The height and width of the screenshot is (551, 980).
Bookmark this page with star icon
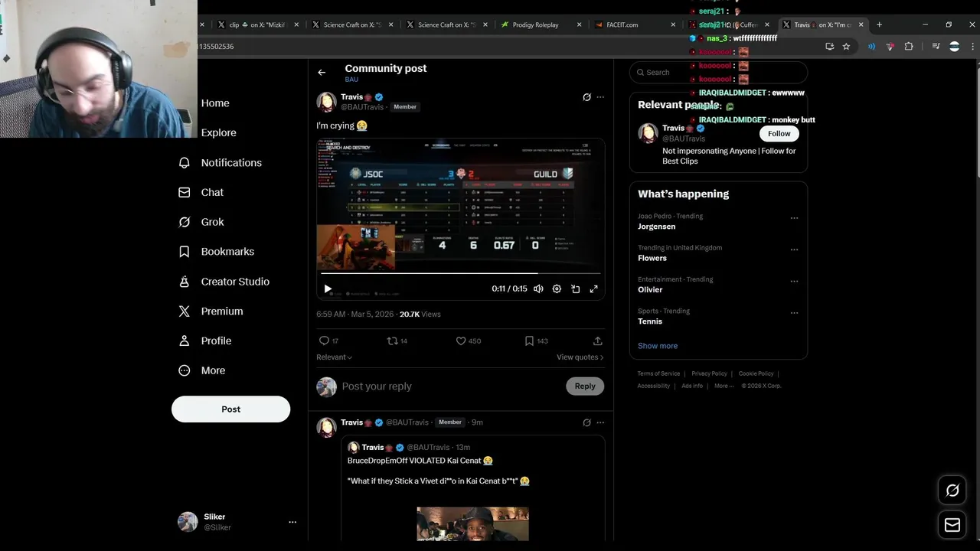click(x=846, y=47)
